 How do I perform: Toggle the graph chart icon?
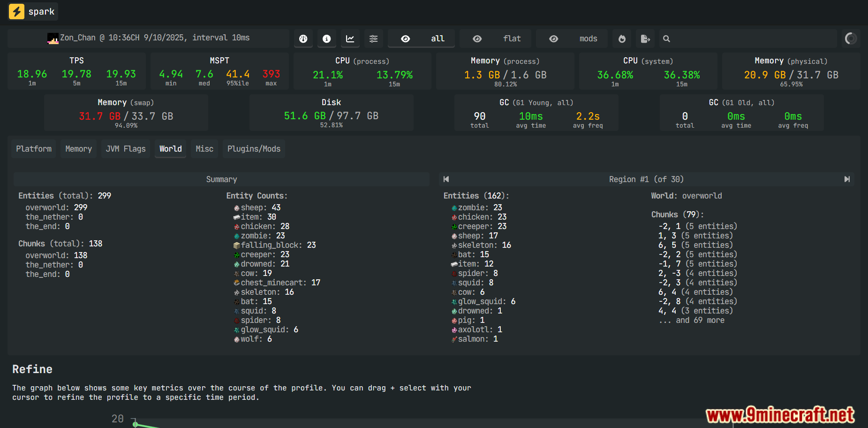(x=350, y=38)
